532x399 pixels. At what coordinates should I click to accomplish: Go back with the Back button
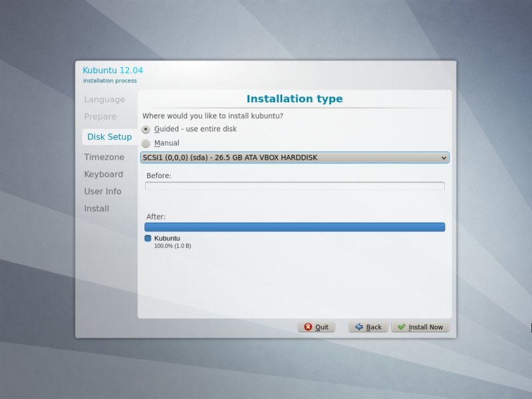pyautogui.click(x=368, y=327)
